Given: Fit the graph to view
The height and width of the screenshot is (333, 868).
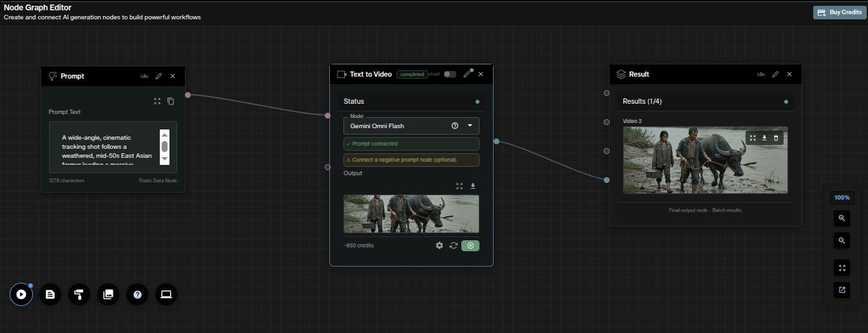Looking at the screenshot, I should point(842,267).
